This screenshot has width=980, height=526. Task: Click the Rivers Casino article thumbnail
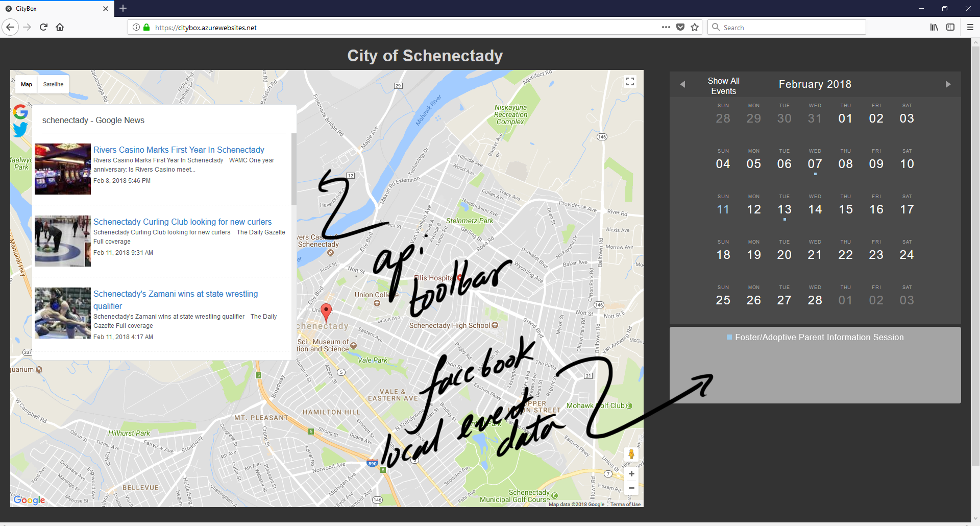[x=63, y=169]
